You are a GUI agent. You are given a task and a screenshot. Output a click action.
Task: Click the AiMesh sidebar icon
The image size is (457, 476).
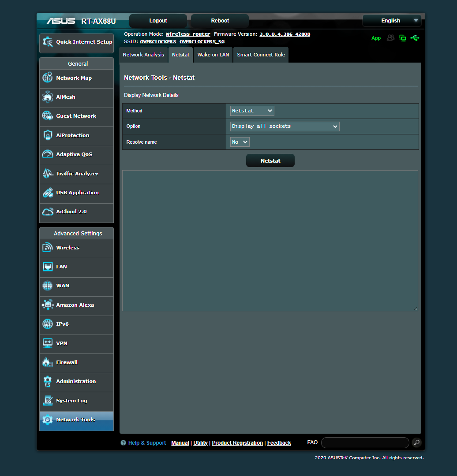[x=48, y=97]
